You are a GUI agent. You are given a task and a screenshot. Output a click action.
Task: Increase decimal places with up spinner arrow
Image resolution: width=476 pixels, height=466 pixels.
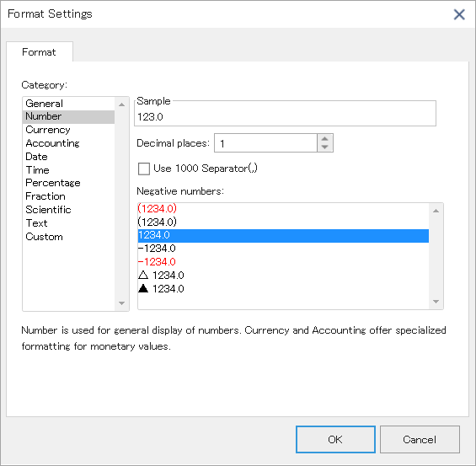tap(325, 138)
